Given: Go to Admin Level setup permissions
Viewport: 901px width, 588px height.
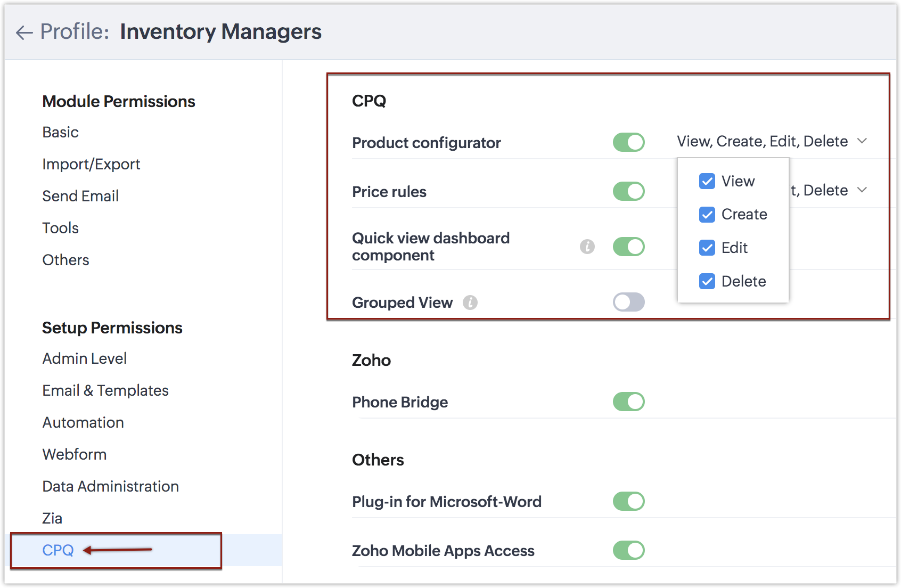Looking at the screenshot, I should coord(84,358).
